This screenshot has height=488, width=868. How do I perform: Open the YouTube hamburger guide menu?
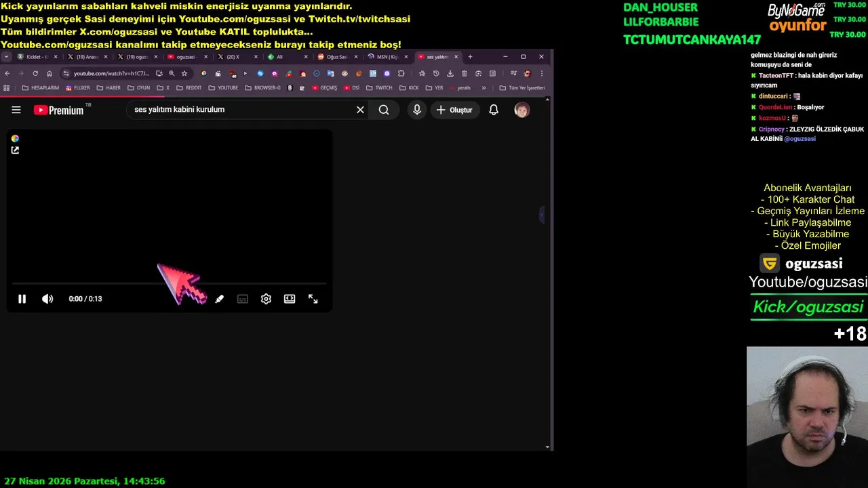(16, 110)
